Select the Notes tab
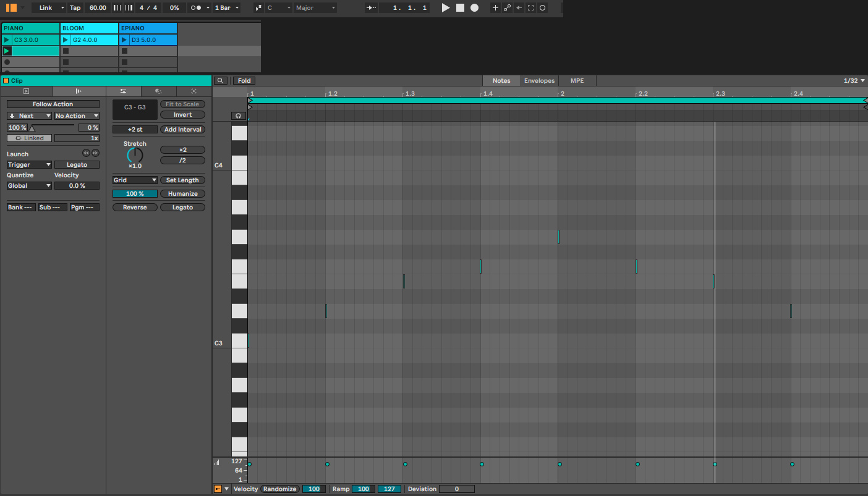 click(501, 80)
